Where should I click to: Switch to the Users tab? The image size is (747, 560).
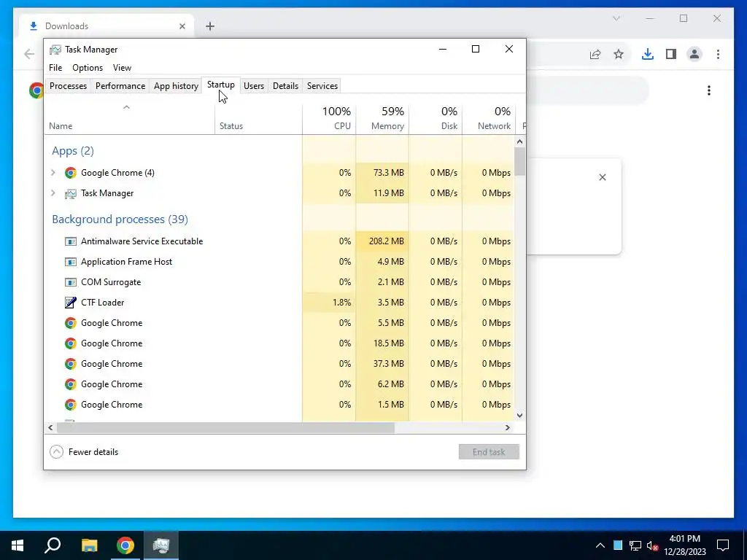(x=254, y=86)
